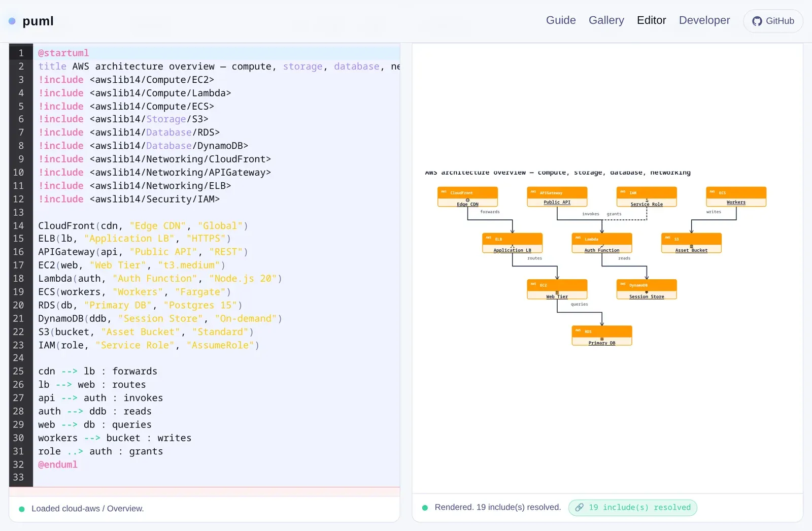812x531 pixels.
Task: Open the Gallery page
Action: (606, 20)
